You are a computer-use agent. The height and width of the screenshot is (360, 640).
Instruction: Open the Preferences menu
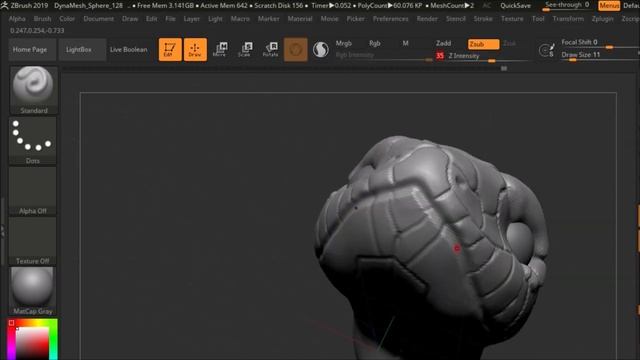pyautogui.click(x=390, y=19)
